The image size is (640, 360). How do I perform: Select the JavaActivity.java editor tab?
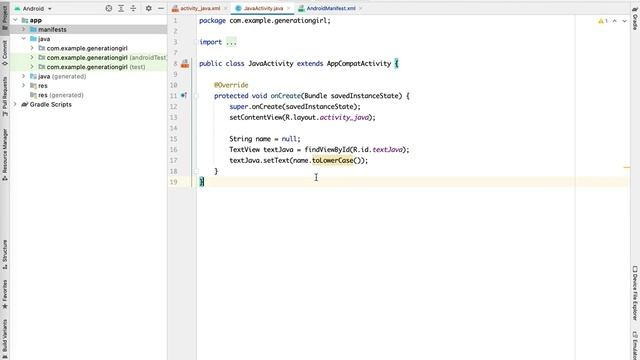pyautogui.click(x=263, y=8)
